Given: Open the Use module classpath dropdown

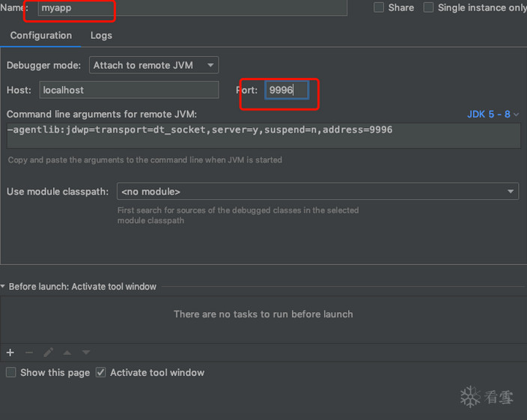Looking at the screenshot, I should (x=317, y=192).
